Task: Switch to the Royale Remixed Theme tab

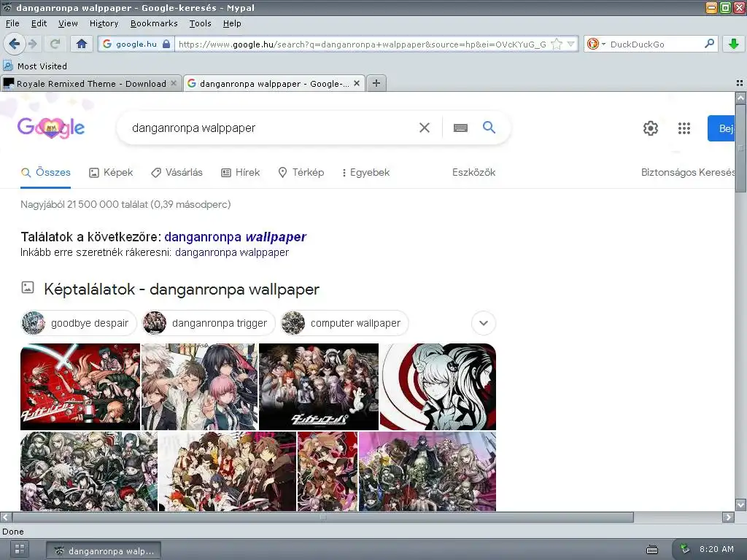Action: coord(90,83)
